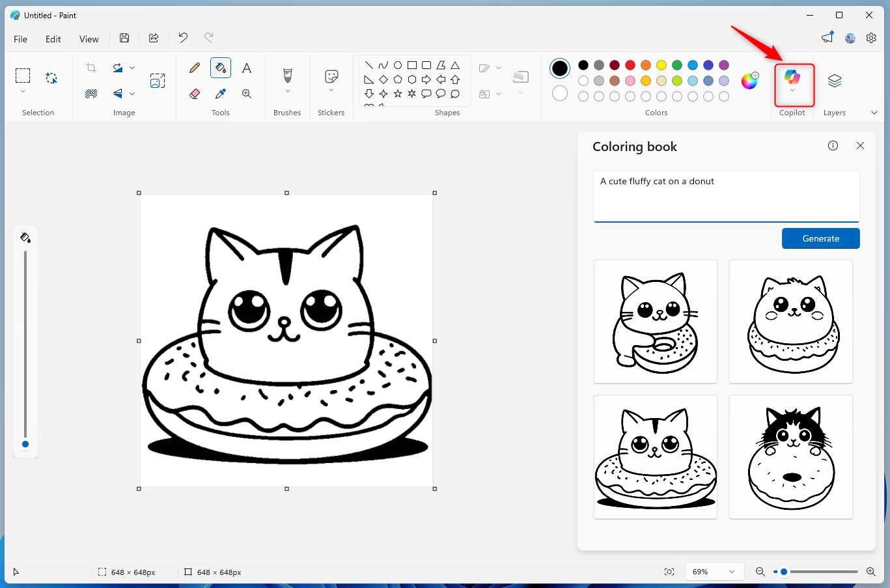
Task: Select the Pencil tool
Action: pyautogui.click(x=194, y=68)
